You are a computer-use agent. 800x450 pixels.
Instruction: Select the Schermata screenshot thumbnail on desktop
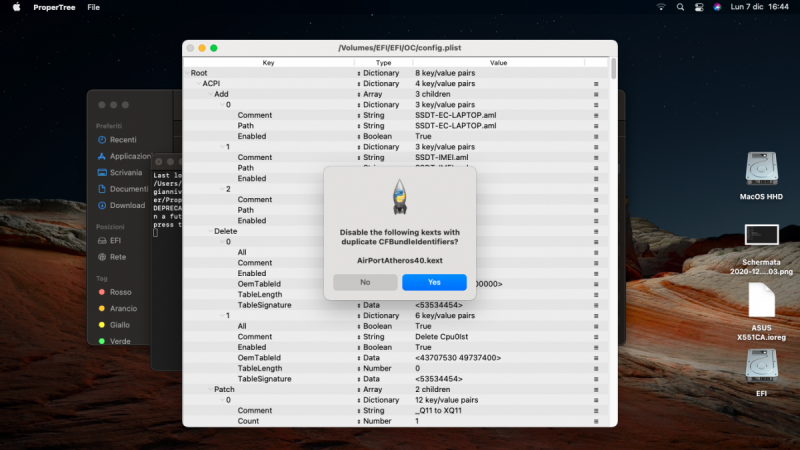[761, 235]
